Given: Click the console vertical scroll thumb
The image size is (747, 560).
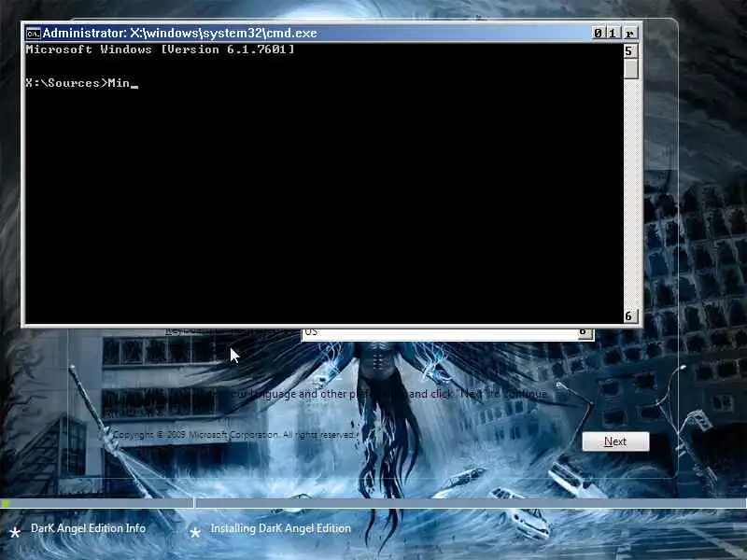Looking at the screenshot, I should click(631, 69).
